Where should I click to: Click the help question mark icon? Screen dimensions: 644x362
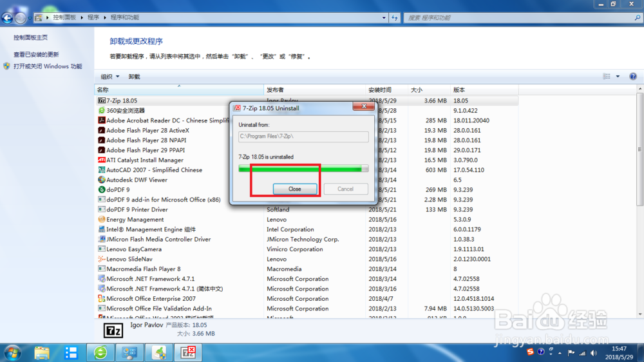tap(633, 77)
